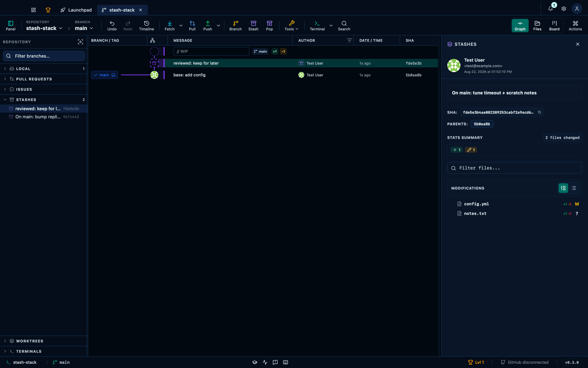Click the Filter branches input
The height and width of the screenshot is (368, 588).
44,56
